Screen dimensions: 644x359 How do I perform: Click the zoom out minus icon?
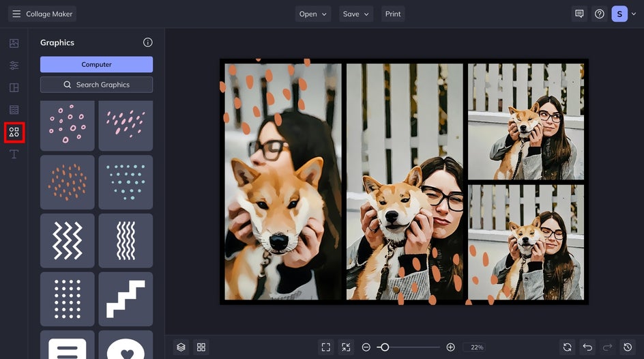coord(366,347)
